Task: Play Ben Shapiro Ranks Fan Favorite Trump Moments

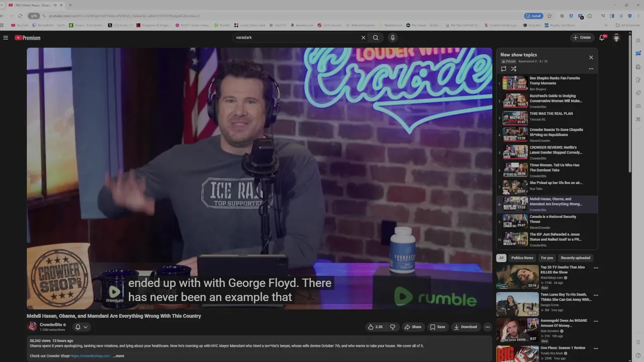Action: [x=547, y=83]
